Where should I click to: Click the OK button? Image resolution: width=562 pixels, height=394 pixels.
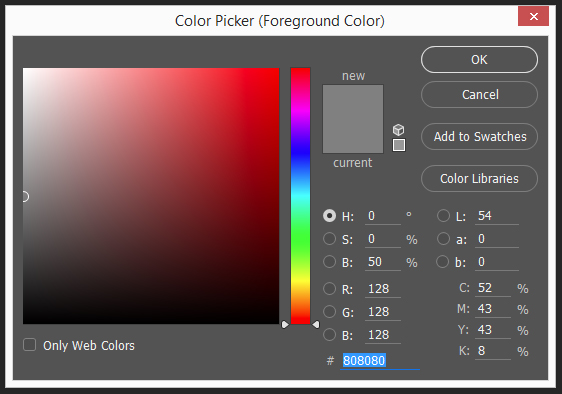coord(479,60)
